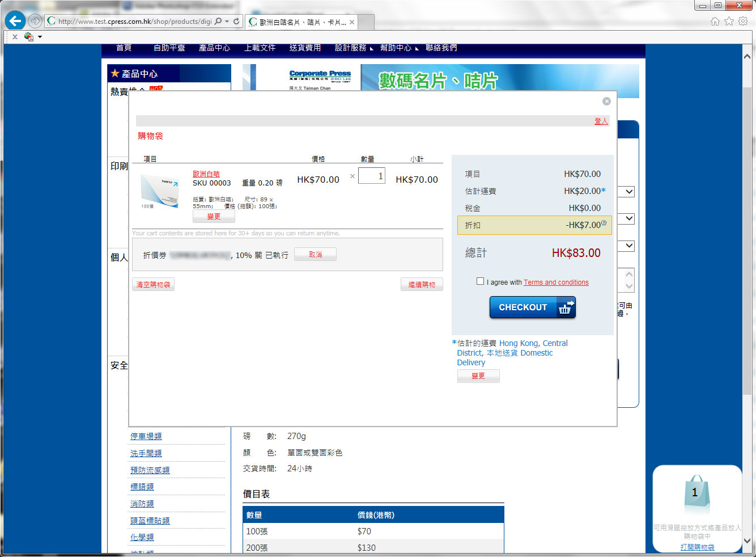The height and width of the screenshot is (557, 756).
Task: Open the Favorites star icon
Action: tap(729, 22)
